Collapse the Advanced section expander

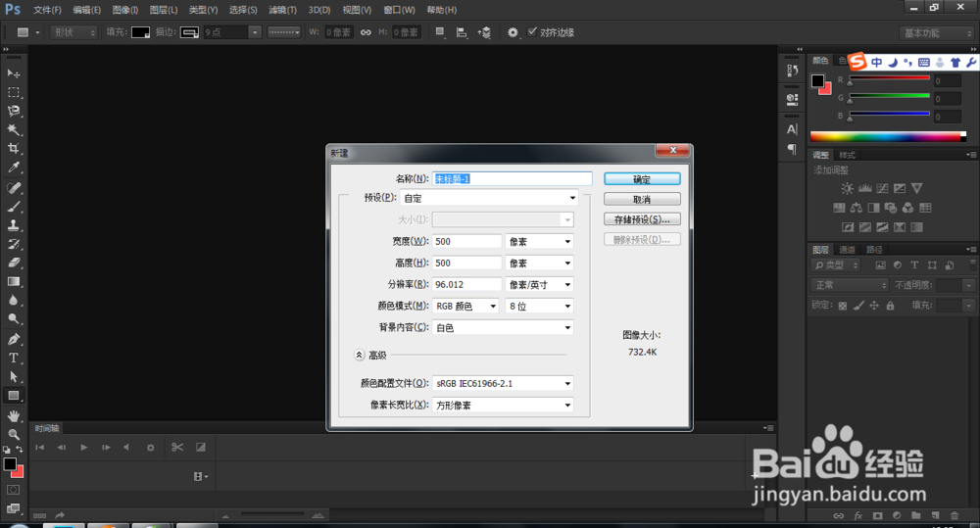point(360,355)
